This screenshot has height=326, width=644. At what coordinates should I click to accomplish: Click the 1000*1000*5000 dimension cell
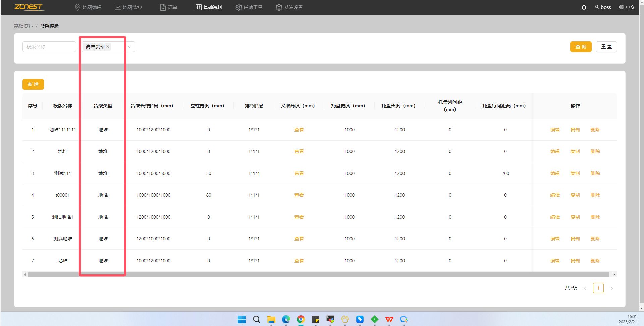click(153, 173)
